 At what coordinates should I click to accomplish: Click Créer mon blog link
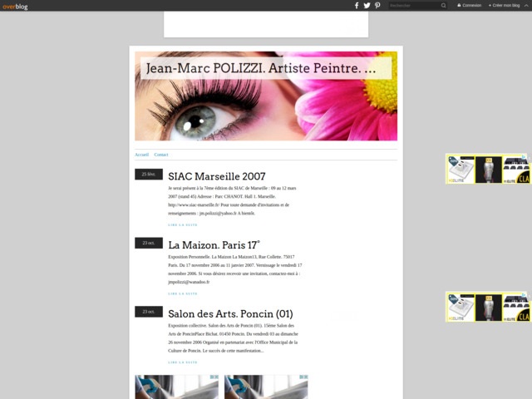click(505, 6)
